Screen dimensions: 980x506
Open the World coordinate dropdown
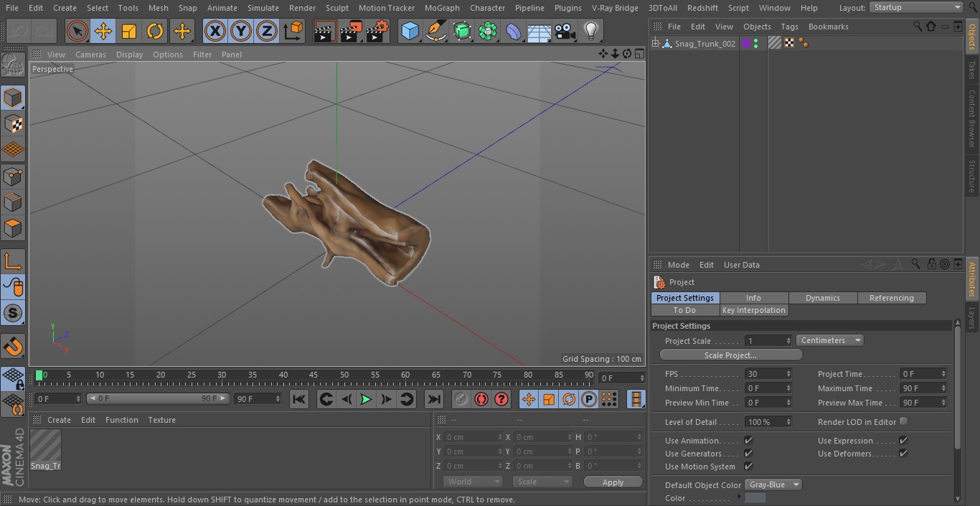(473, 482)
